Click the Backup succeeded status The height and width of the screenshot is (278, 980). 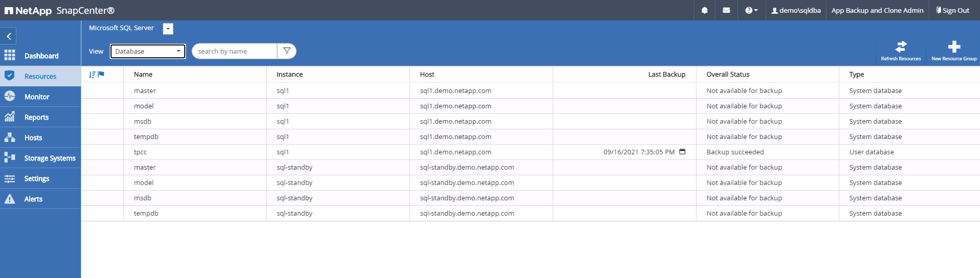735,152
